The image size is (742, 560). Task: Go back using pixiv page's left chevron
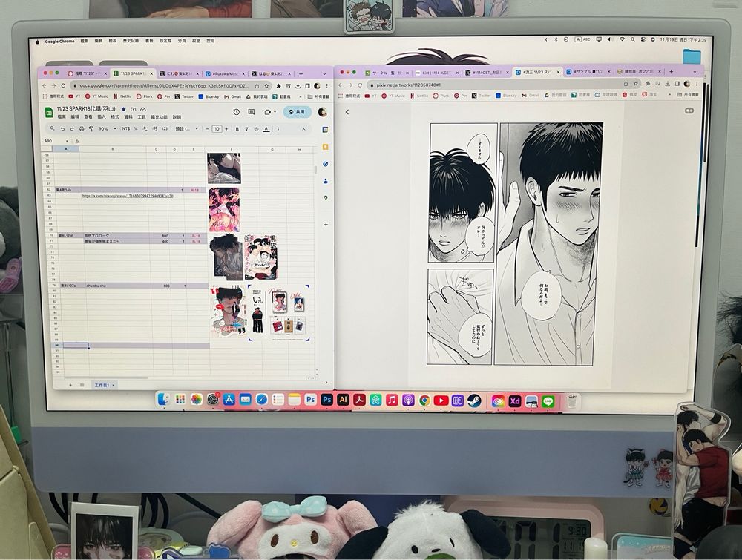tap(347, 112)
